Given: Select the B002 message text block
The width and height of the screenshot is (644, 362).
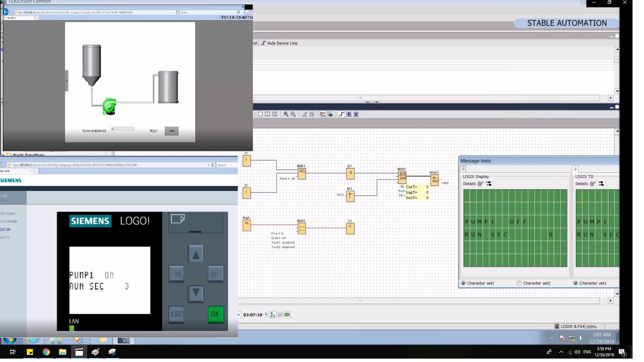Looking at the screenshot, I should [x=301, y=228].
